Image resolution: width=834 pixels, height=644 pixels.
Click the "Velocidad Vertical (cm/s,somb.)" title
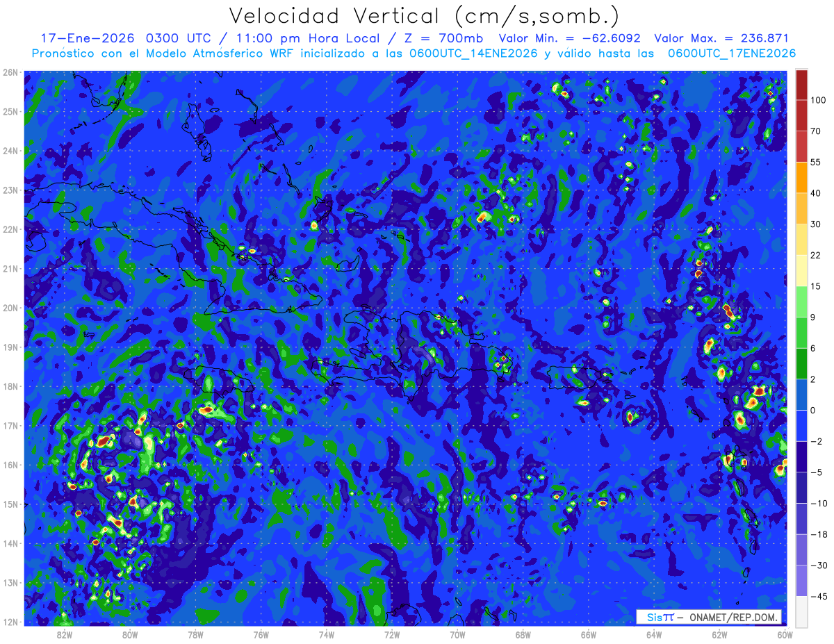click(424, 16)
